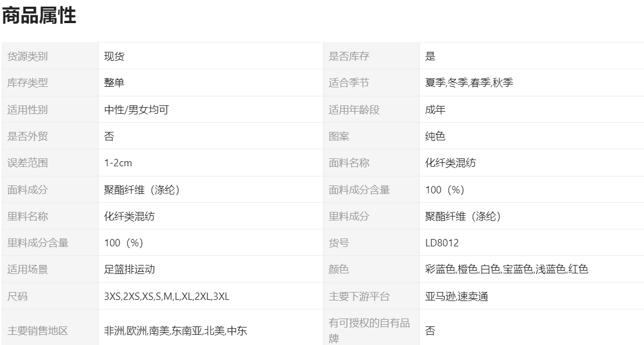Click the 面料名称 label cell
This screenshot has width=644, height=345.
tap(349, 163)
